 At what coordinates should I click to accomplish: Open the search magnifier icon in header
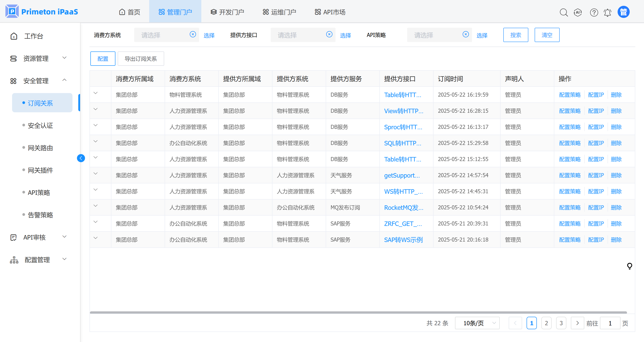tap(563, 12)
